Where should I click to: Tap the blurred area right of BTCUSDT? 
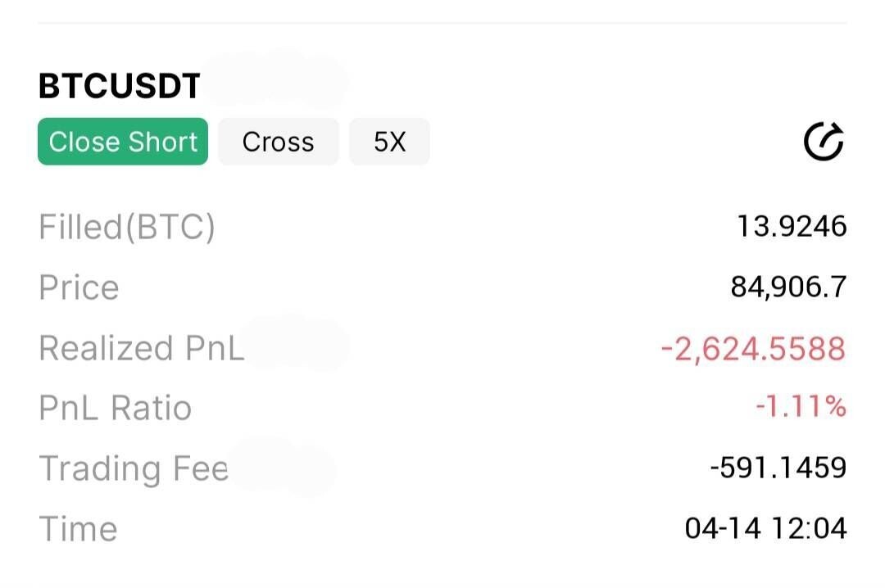[x=275, y=80]
